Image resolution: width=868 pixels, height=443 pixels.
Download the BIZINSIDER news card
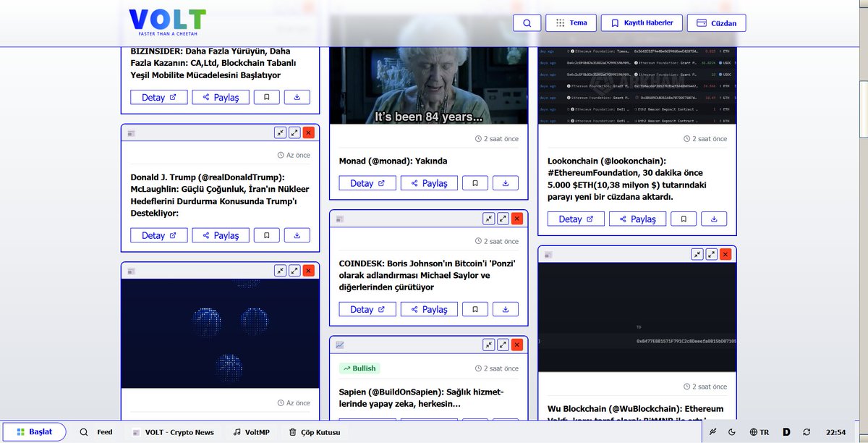click(x=297, y=97)
